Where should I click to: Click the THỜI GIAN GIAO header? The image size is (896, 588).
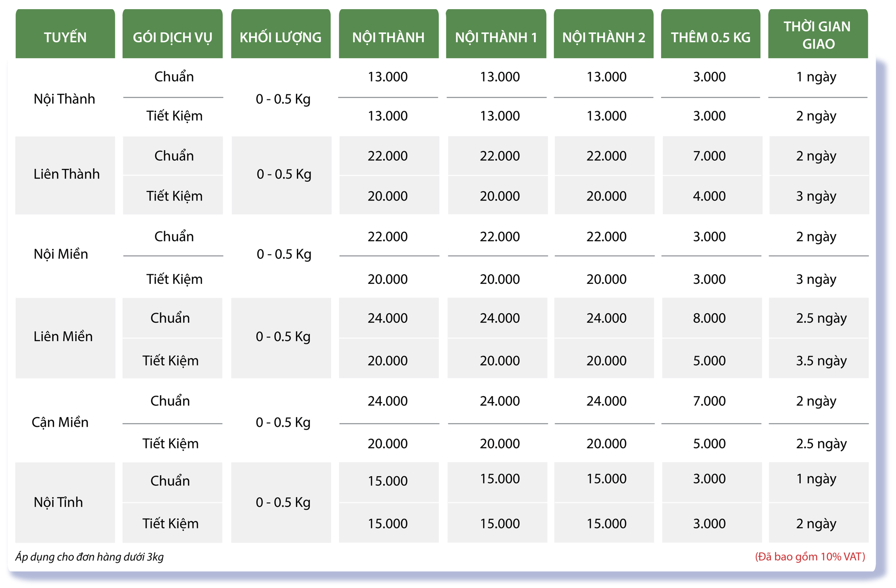[818, 34]
